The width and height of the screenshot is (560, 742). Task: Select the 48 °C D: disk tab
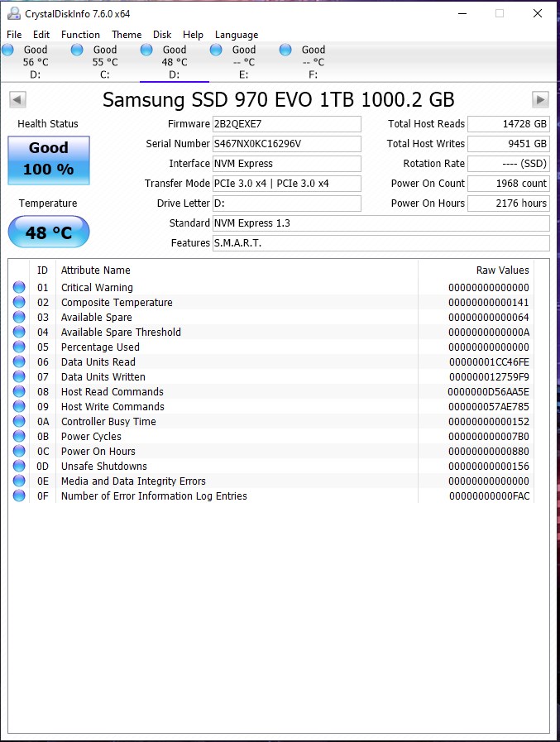pyautogui.click(x=175, y=62)
